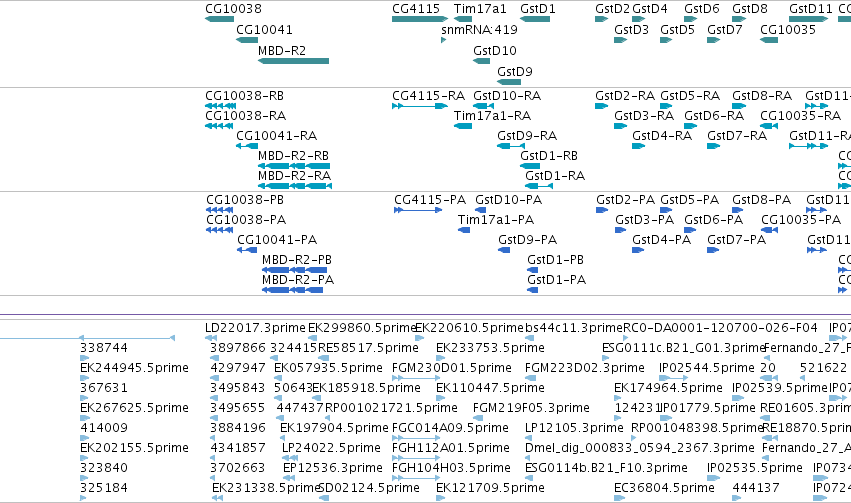Select the CG10035-PA protein label
851x503 pixels.
click(801, 220)
